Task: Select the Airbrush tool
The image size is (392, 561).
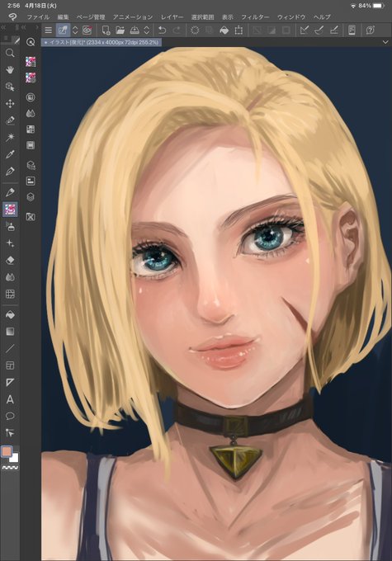Action: pos(10,226)
